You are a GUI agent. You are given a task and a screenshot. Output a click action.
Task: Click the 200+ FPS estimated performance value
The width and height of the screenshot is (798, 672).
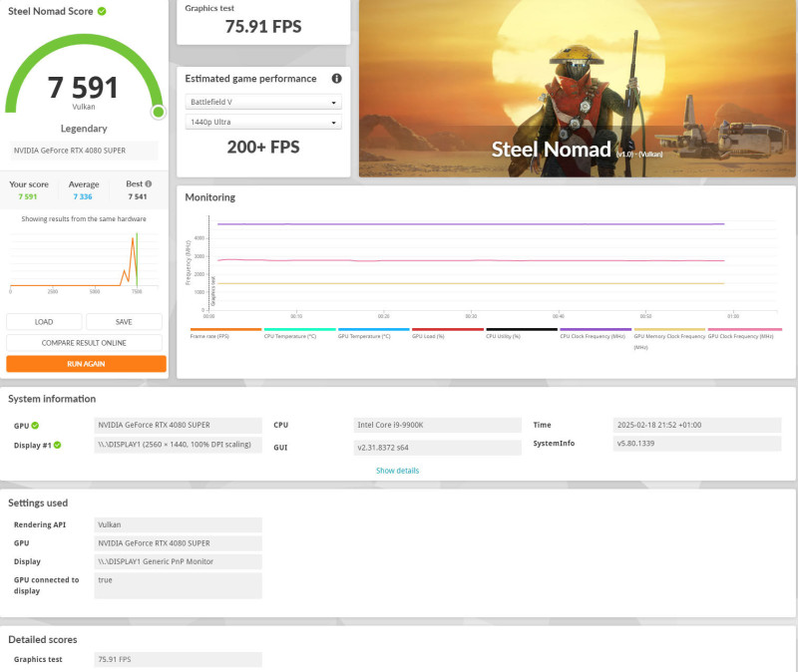click(x=263, y=147)
